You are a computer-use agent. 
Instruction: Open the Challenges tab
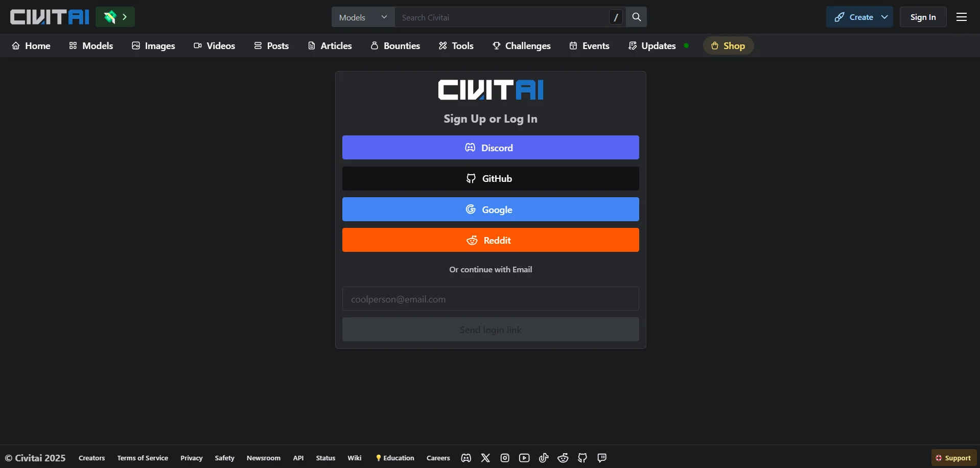point(521,45)
